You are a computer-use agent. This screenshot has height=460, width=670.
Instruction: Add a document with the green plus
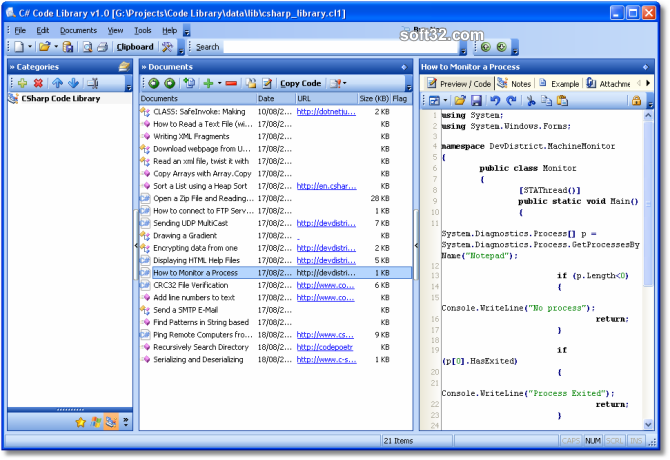pos(209,83)
